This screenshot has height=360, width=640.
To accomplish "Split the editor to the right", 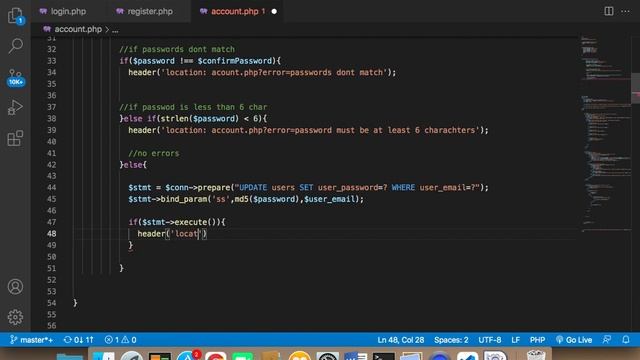I will [x=609, y=11].
